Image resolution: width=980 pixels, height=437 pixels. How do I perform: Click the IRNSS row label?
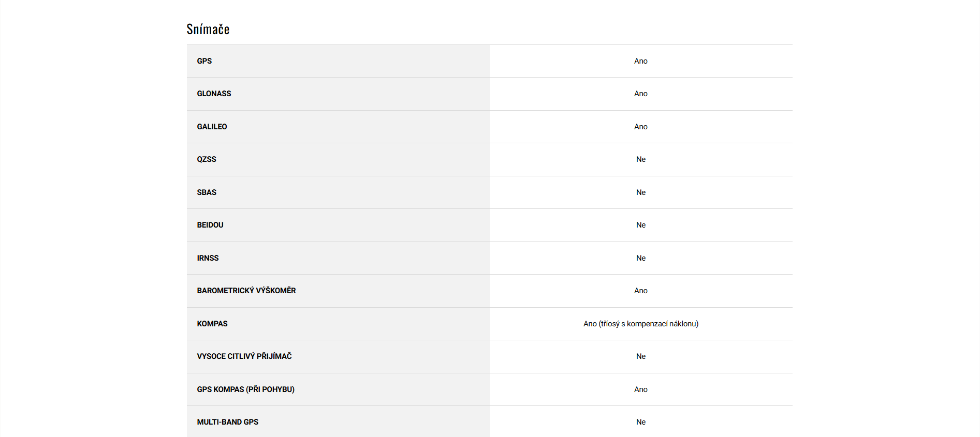point(208,258)
